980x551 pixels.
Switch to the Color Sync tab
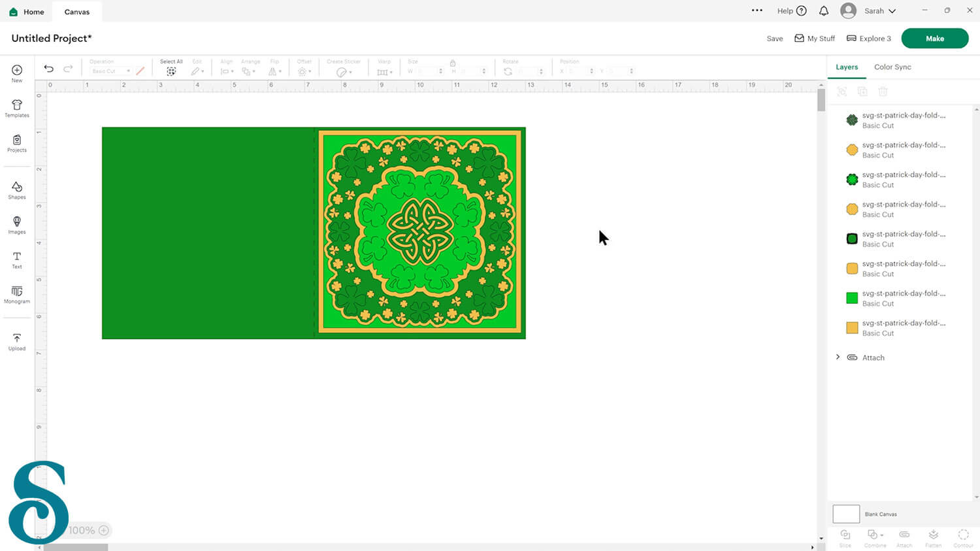tap(892, 67)
